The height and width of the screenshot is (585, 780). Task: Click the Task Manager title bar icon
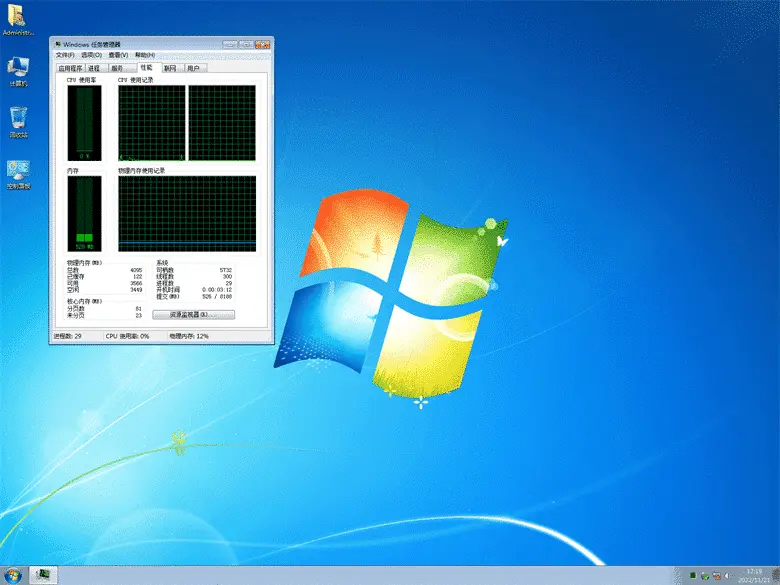[57, 44]
